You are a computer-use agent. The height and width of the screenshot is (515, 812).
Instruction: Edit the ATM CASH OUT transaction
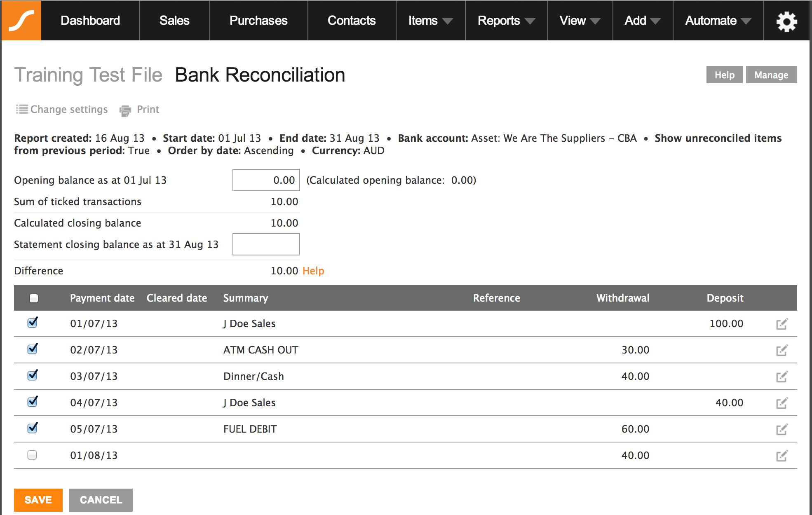pos(781,351)
